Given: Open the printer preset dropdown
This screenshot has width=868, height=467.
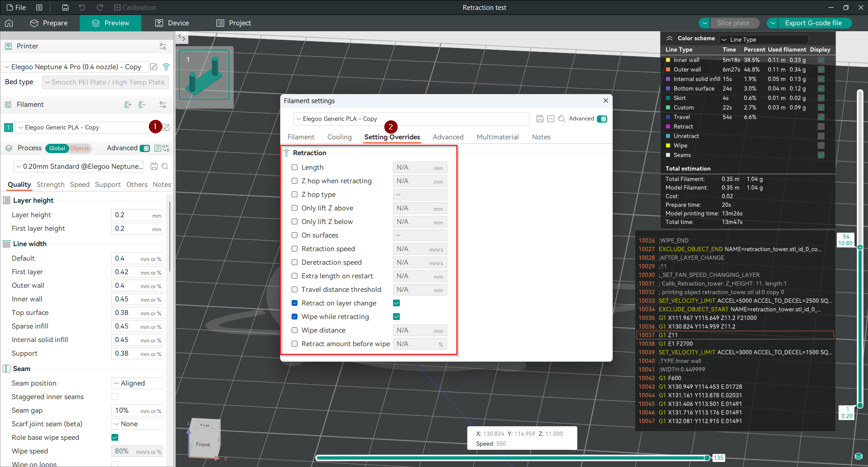Looking at the screenshot, I should click(75, 67).
